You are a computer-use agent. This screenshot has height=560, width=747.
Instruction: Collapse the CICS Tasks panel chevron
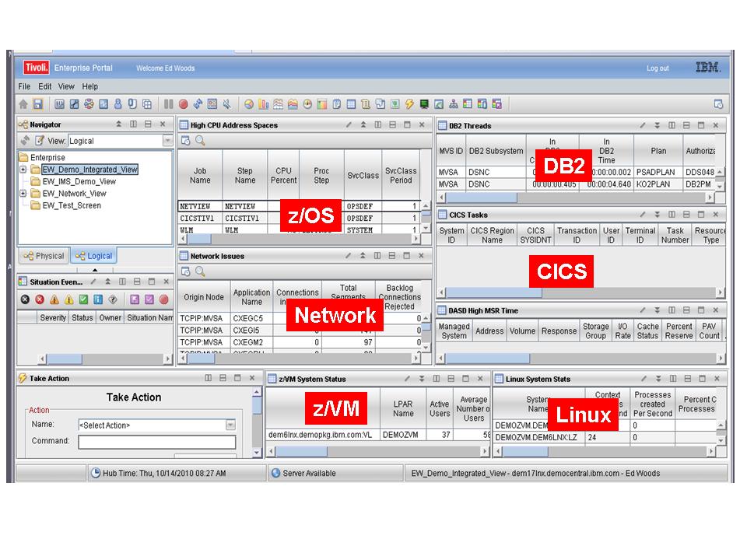(657, 215)
